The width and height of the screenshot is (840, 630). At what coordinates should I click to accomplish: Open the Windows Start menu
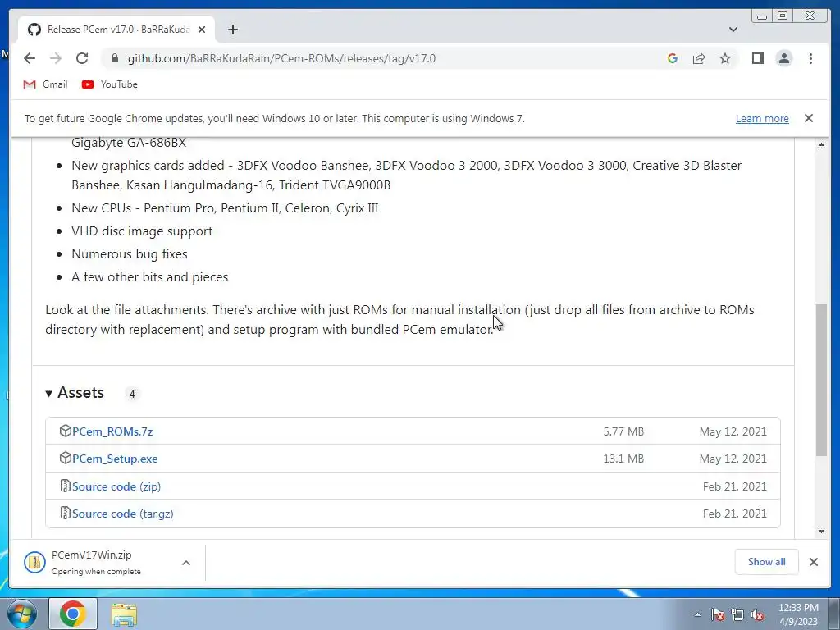point(22,614)
